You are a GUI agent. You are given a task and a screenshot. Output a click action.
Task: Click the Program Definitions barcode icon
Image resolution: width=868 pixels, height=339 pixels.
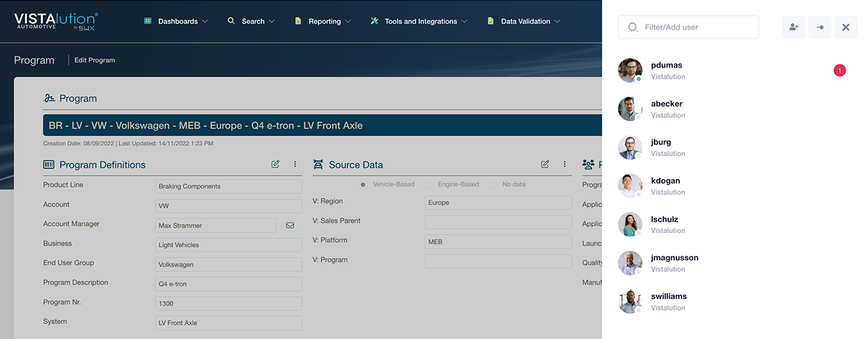pos(49,165)
